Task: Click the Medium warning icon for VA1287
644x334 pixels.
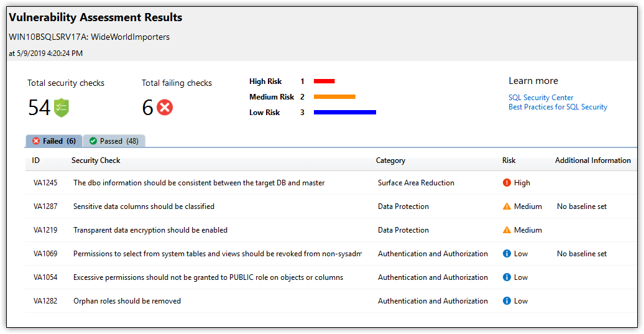Action: point(507,206)
